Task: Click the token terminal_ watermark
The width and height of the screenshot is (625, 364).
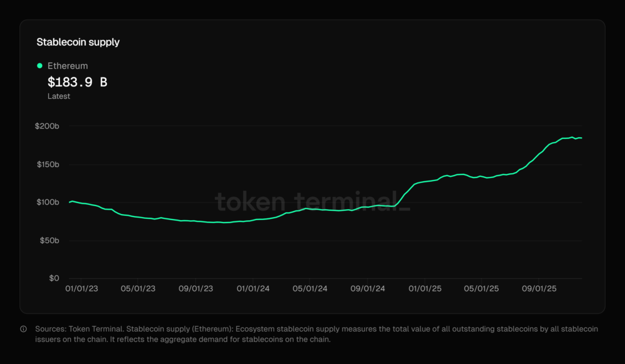Action: point(312,201)
